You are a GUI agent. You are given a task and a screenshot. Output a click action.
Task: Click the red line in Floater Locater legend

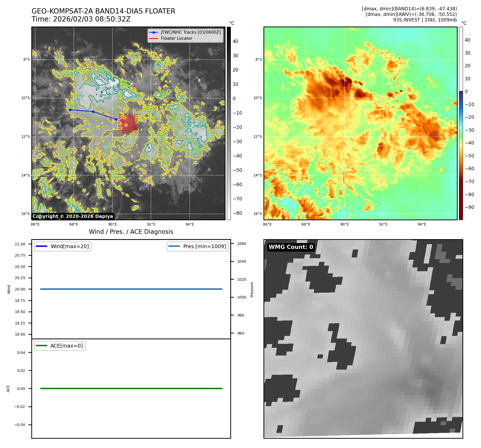(x=154, y=38)
